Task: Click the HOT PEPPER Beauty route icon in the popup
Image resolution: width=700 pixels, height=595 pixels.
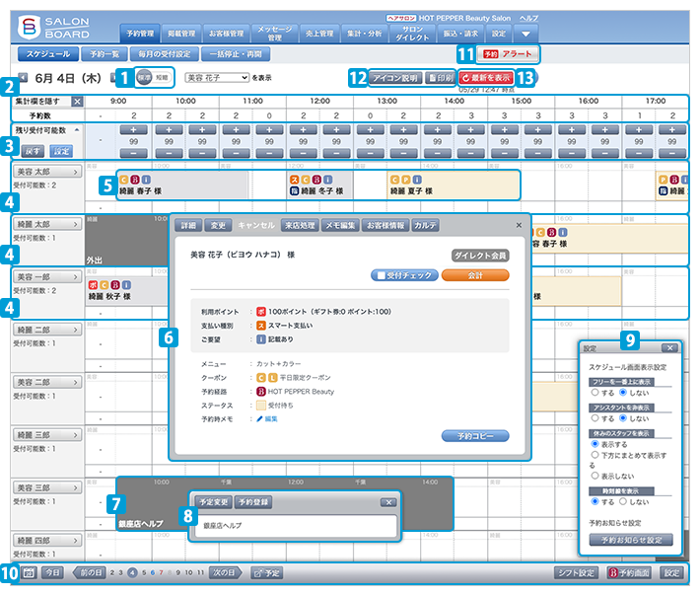Action: (x=261, y=392)
